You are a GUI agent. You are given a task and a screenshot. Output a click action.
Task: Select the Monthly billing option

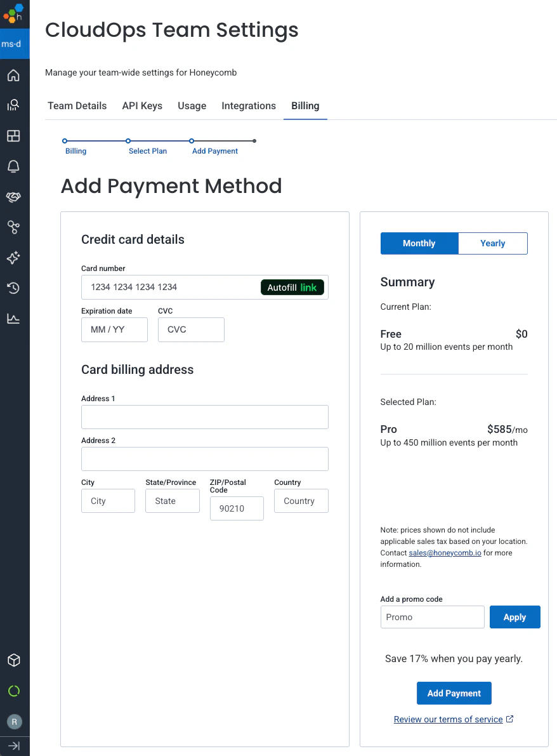tap(419, 243)
